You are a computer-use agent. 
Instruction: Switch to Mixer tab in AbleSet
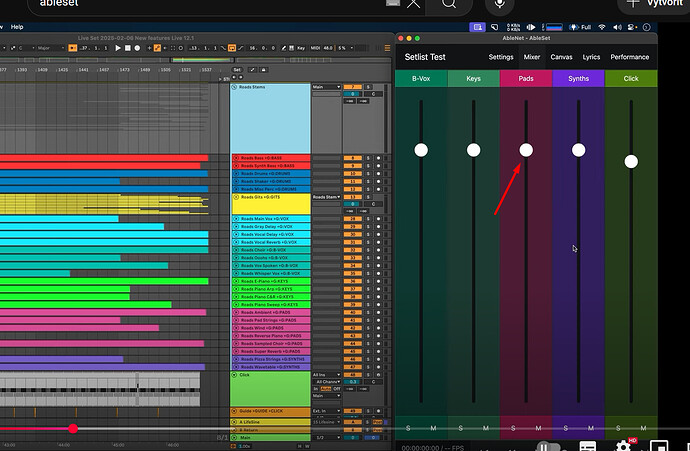[x=532, y=57]
